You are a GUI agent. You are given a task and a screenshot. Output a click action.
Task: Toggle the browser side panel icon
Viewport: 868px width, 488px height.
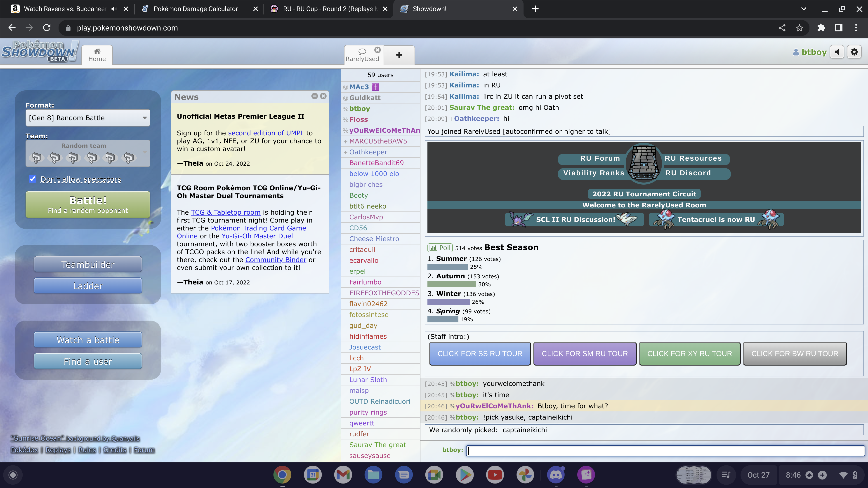(839, 28)
